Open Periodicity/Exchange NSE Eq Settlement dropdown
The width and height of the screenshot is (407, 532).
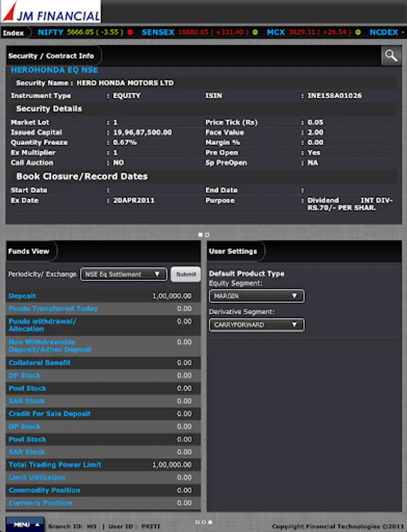(x=123, y=274)
